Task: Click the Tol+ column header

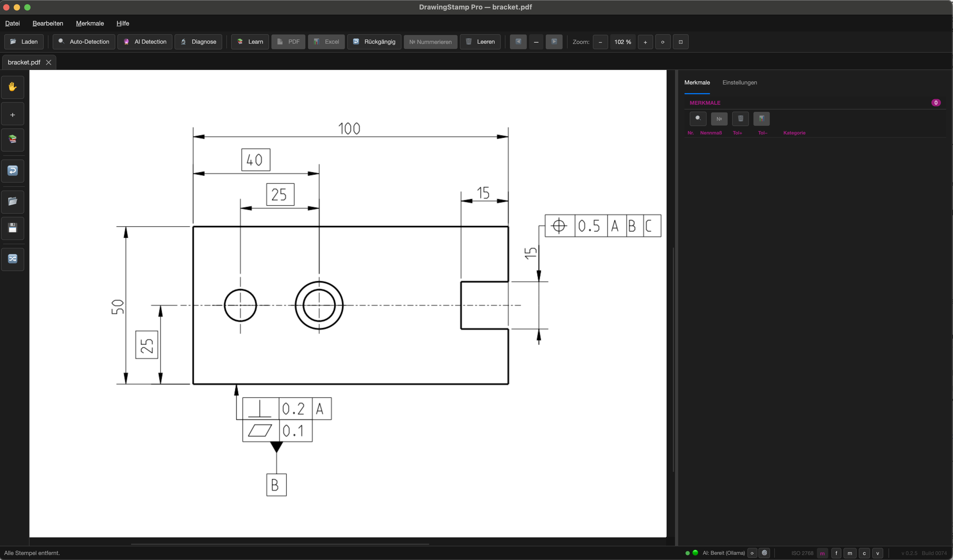Action: 737,133
